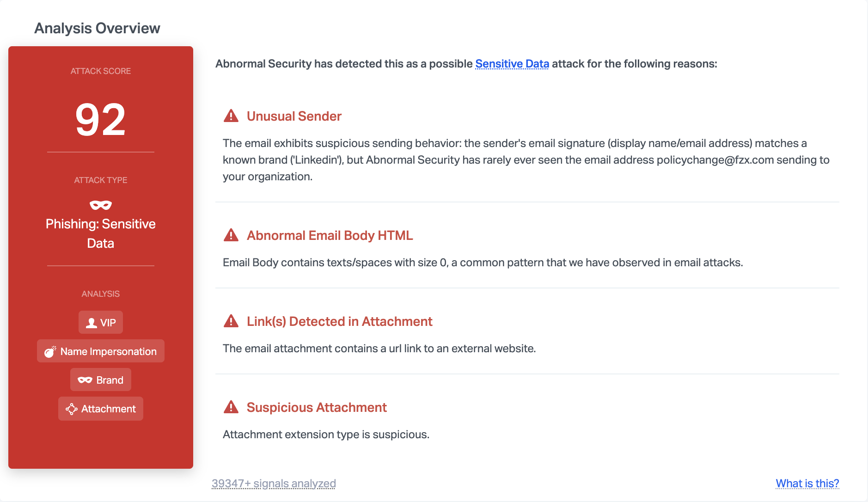Screen dimensions: 868x502
Task: Click the person icon in VIP tag
Action: pyautogui.click(x=92, y=323)
